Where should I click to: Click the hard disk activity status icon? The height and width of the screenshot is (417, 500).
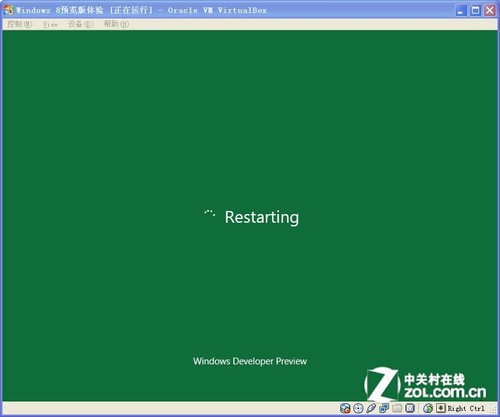pos(345,408)
